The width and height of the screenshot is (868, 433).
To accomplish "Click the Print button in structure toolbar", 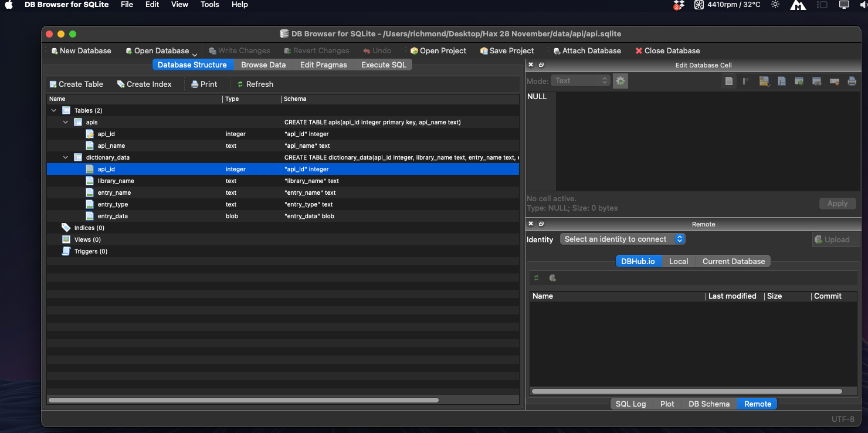I will click(x=204, y=84).
